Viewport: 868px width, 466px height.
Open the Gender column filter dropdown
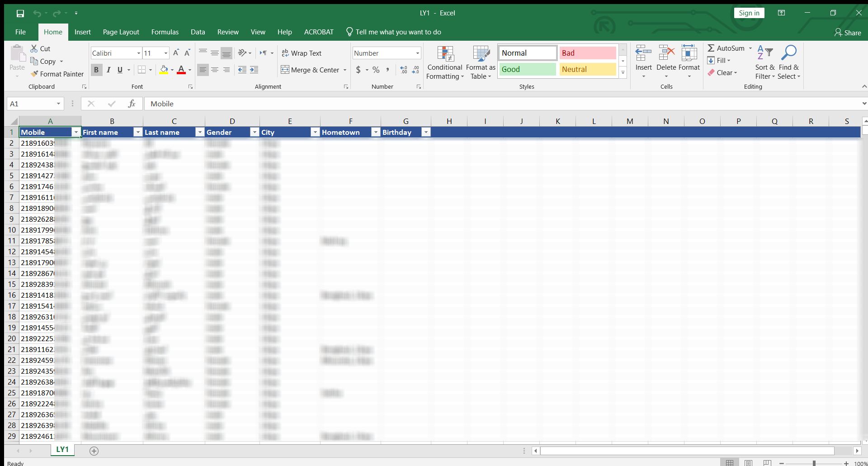tap(255, 132)
